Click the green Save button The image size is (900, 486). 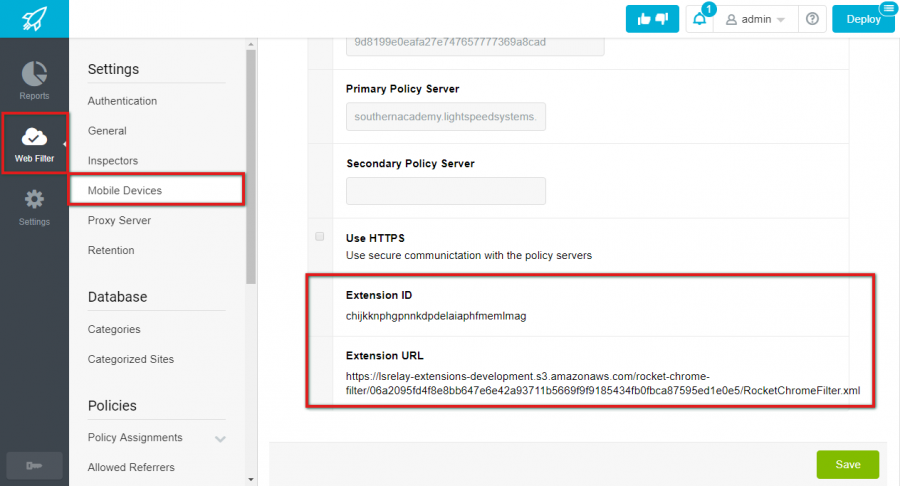(847, 464)
